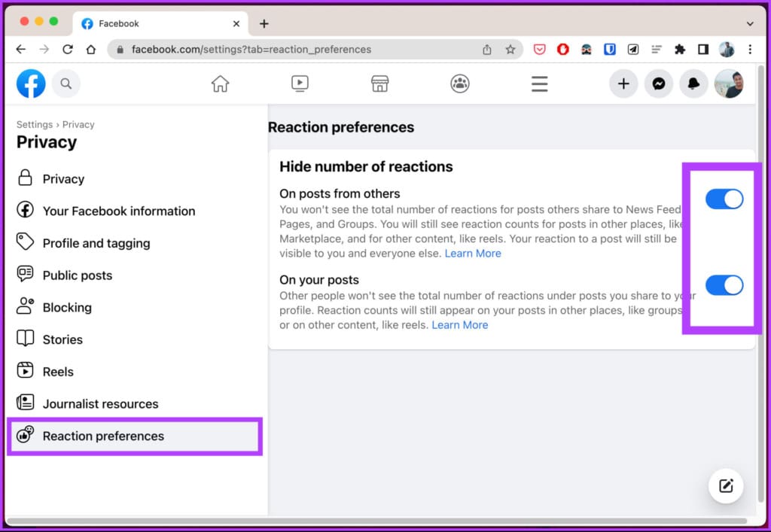Bookmark the page with the star icon
This screenshot has height=532, width=771.
[x=510, y=49]
